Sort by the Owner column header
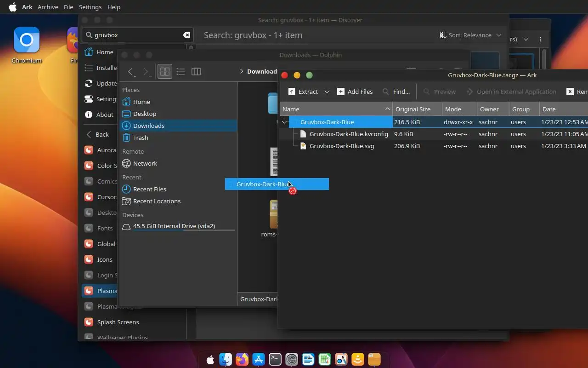 [493, 109]
